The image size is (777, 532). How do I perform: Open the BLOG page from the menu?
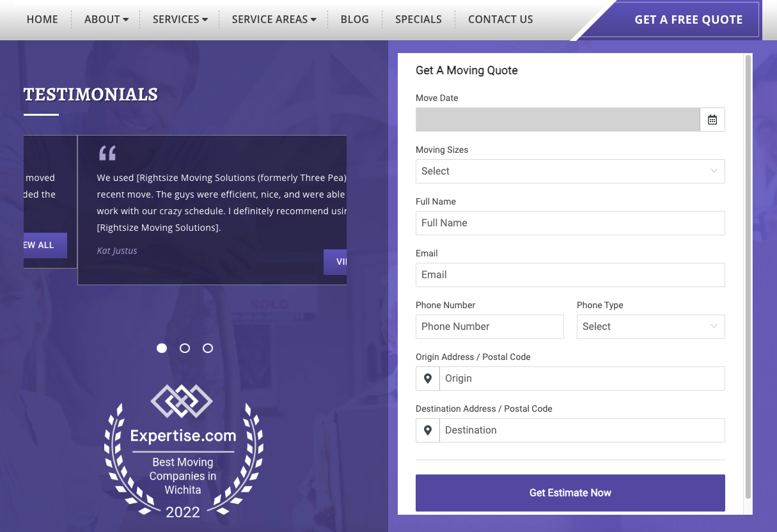[x=354, y=19]
